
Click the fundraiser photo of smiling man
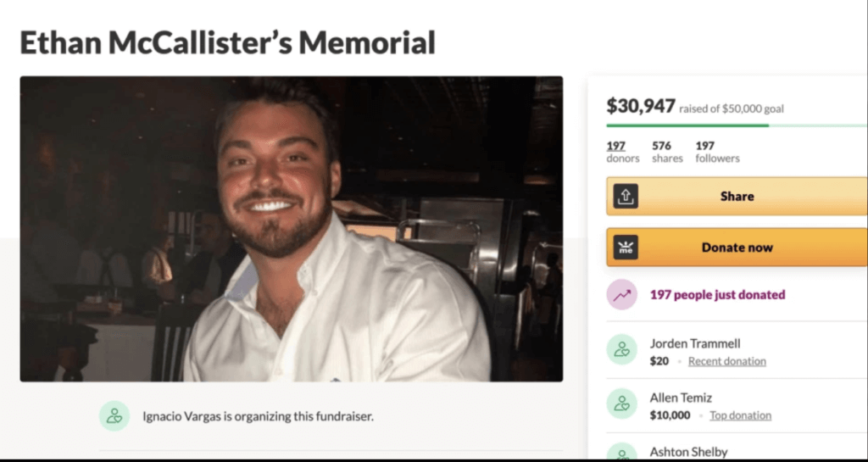click(x=292, y=229)
